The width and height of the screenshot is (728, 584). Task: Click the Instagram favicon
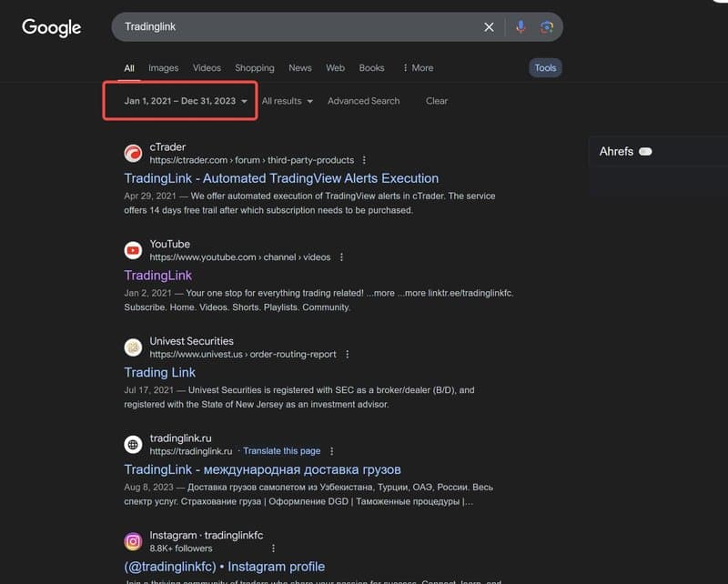[x=134, y=540]
